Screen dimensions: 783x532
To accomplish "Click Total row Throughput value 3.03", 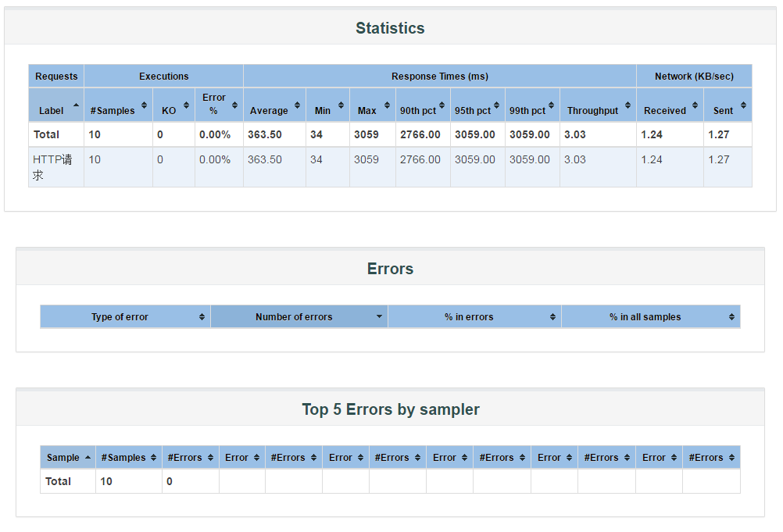I will click(x=575, y=134).
